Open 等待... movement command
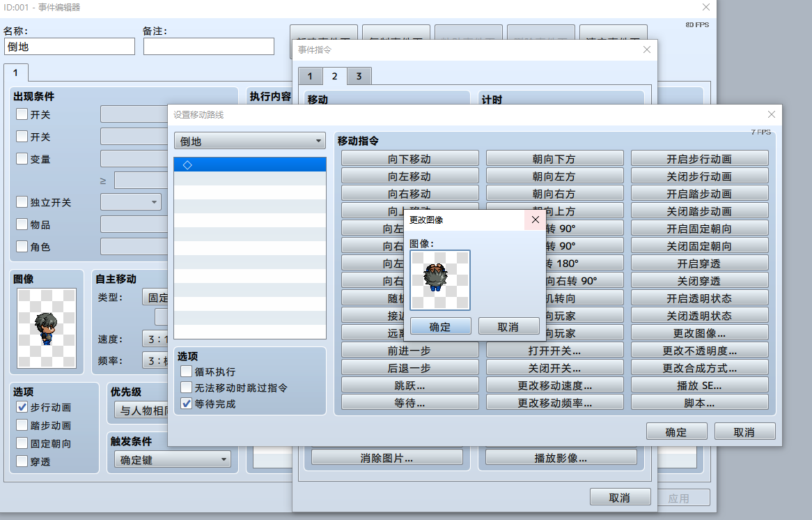 click(x=409, y=403)
